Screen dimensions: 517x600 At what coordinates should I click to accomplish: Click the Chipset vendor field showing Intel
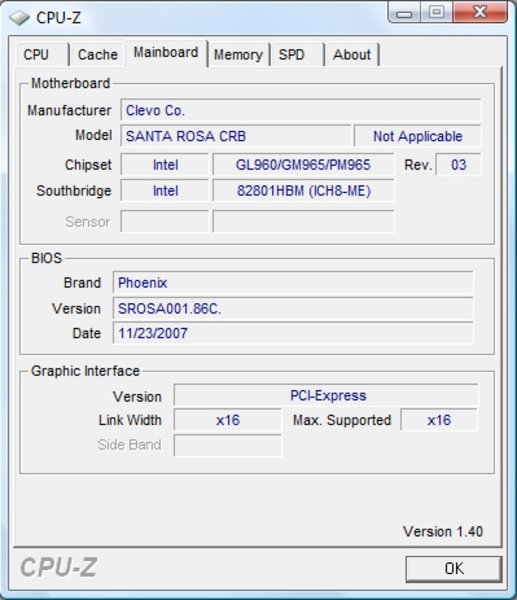pyautogui.click(x=165, y=165)
